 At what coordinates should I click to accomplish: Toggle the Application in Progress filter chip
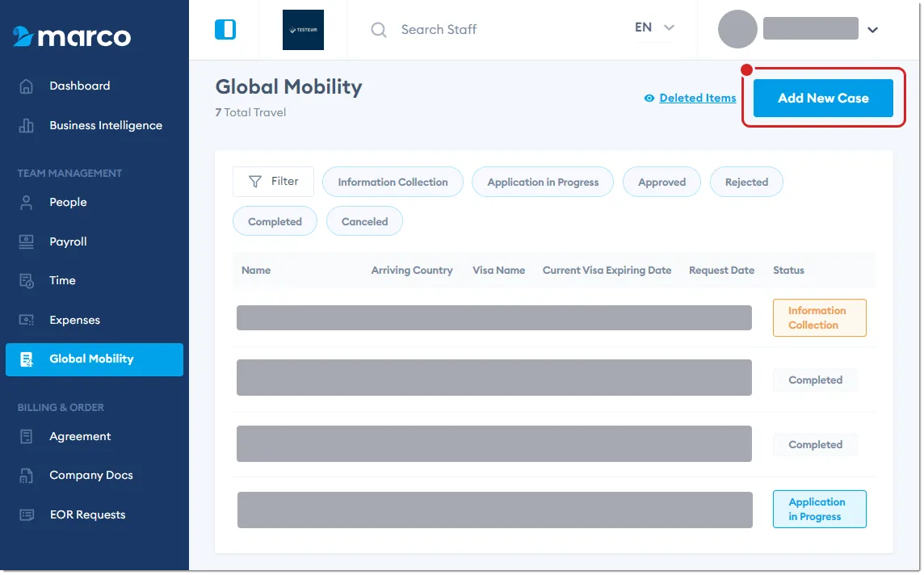click(x=543, y=182)
